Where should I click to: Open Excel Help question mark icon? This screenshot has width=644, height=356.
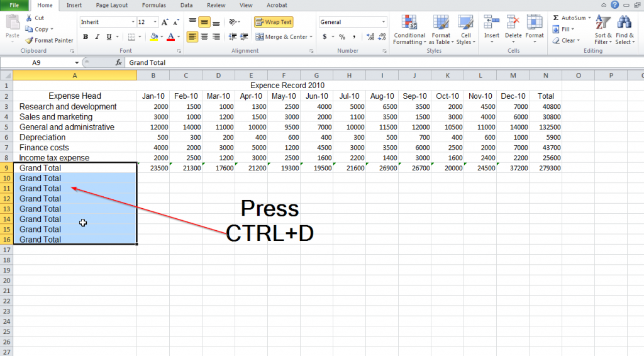(614, 5)
